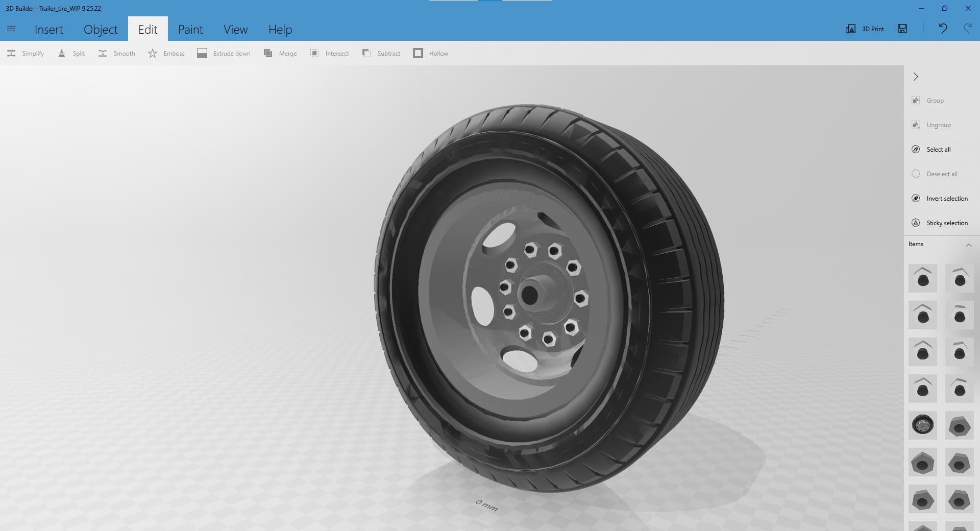Open the Insert tab
The height and width of the screenshot is (531, 980).
49,30
